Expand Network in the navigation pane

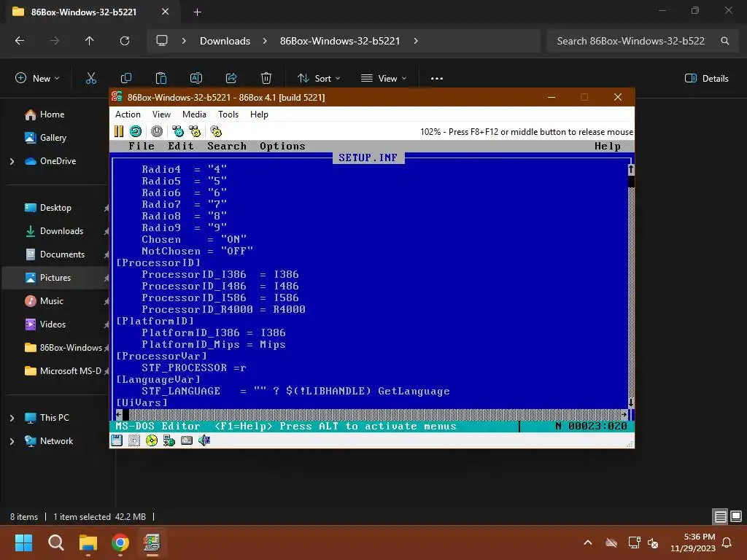pos(12,441)
